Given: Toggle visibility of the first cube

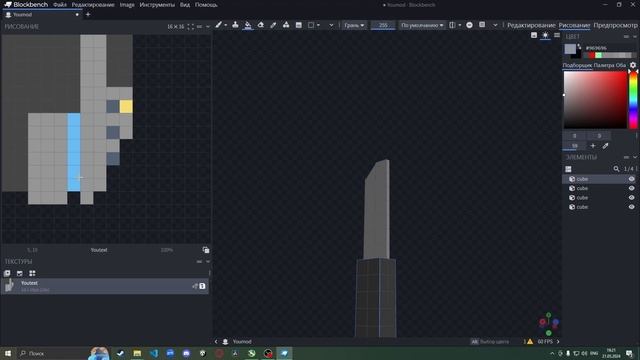Looking at the screenshot, I should point(631,179).
